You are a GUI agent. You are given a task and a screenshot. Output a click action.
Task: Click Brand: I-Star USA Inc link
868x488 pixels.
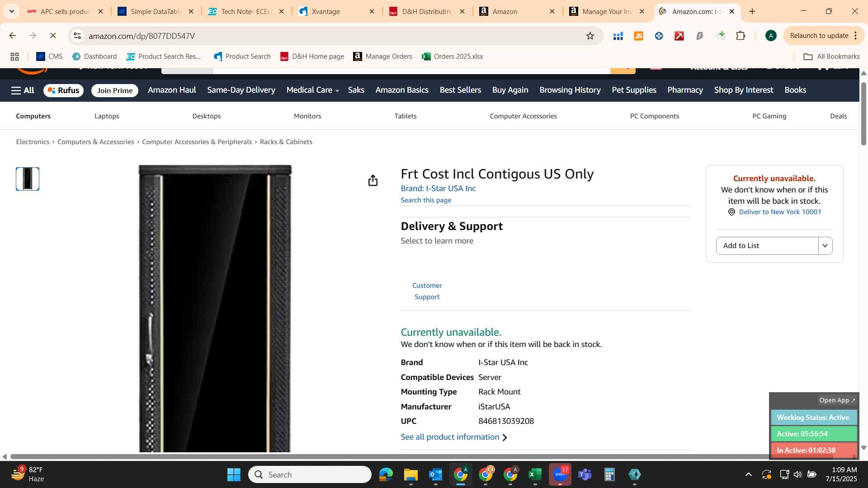(438, 188)
